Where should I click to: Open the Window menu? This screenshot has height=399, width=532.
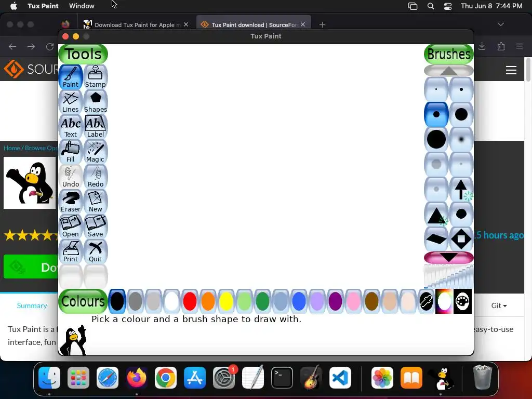click(82, 6)
